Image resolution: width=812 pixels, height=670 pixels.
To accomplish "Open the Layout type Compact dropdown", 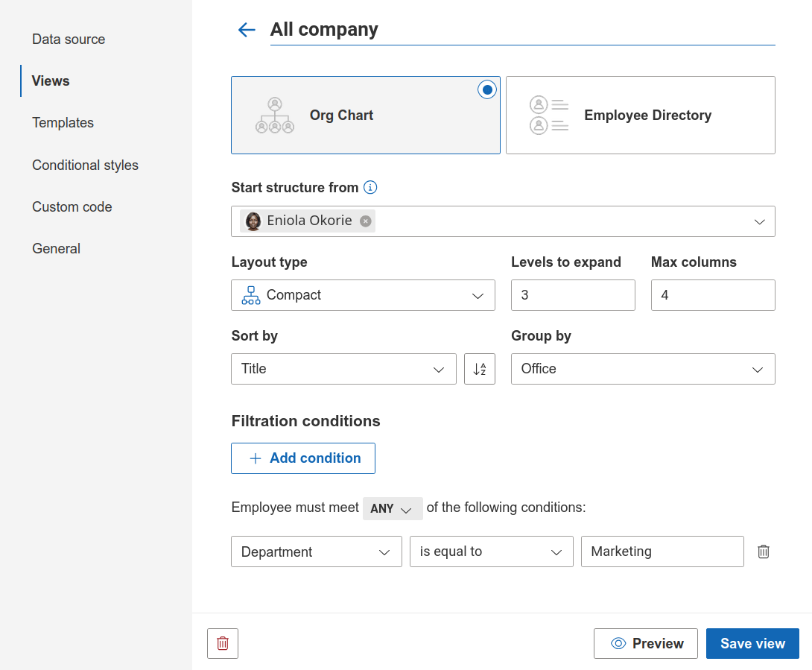I will 363,295.
